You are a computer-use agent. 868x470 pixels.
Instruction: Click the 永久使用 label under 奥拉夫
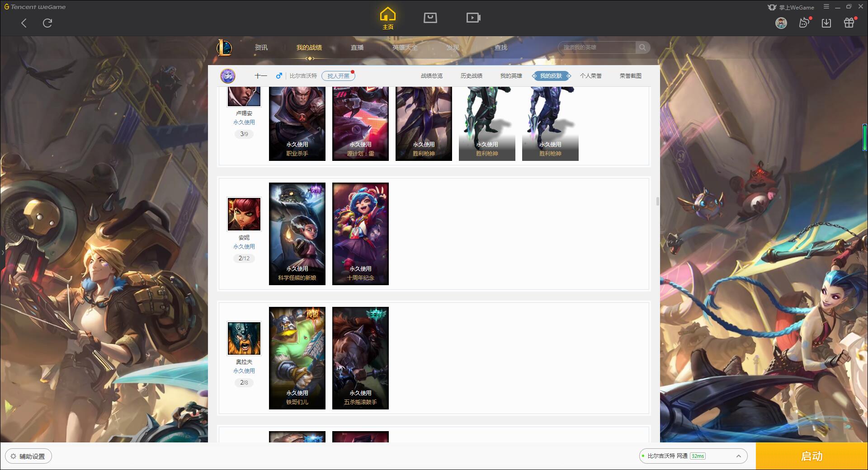244,371
